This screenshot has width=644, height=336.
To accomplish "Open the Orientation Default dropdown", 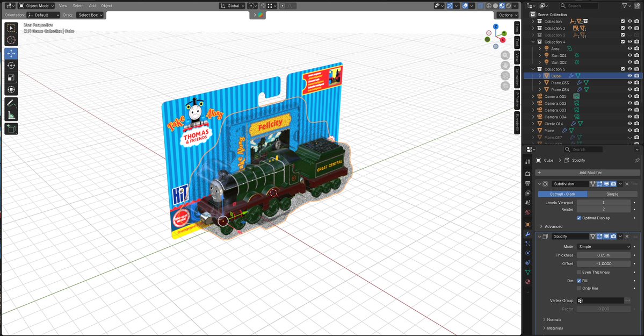I will tap(43, 15).
